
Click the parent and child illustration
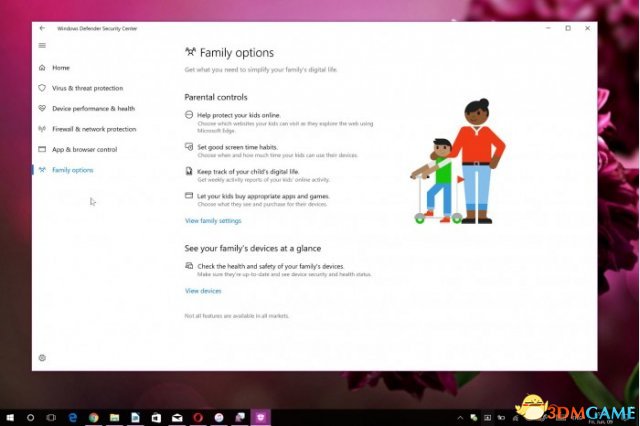tap(458, 161)
